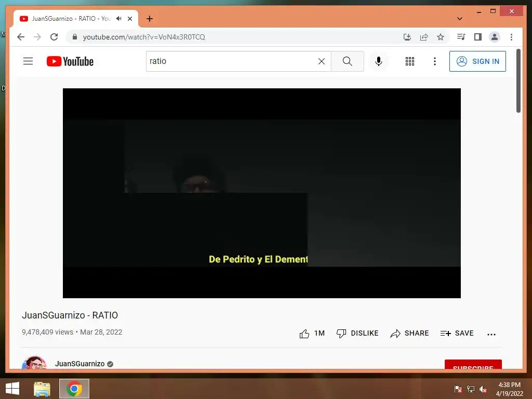532x399 pixels.
Task: Open the JuanSGuarnizo channel name link
Action: click(79, 364)
